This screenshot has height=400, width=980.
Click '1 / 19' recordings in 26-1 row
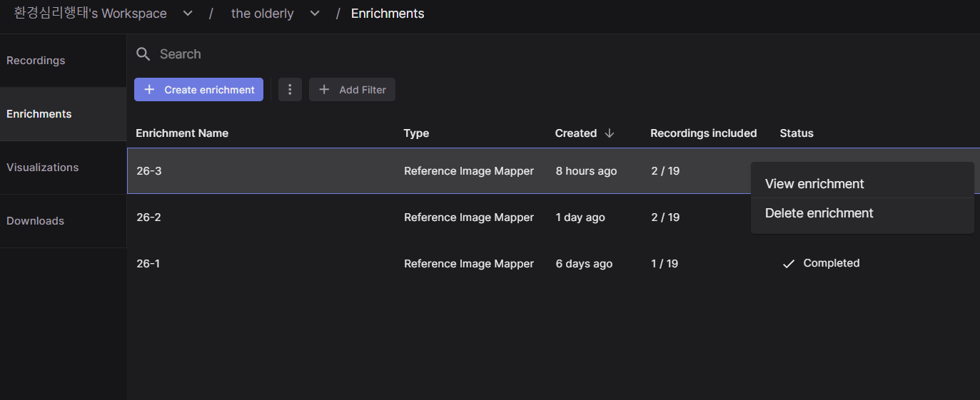pyautogui.click(x=665, y=264)
